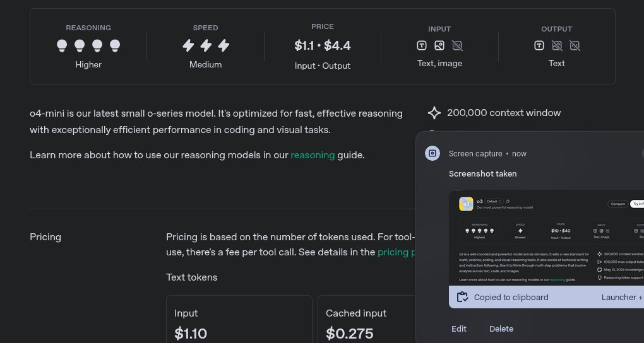Click the last crossed-out icon under OUTPUT

pyautogui.click(x=575, y=45)
